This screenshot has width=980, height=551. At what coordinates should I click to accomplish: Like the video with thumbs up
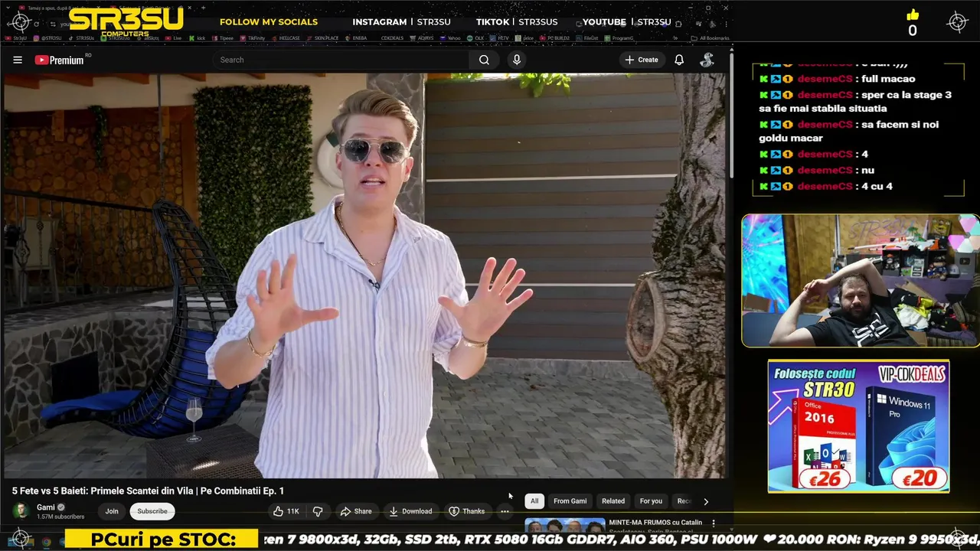click(x=286, y=511)
